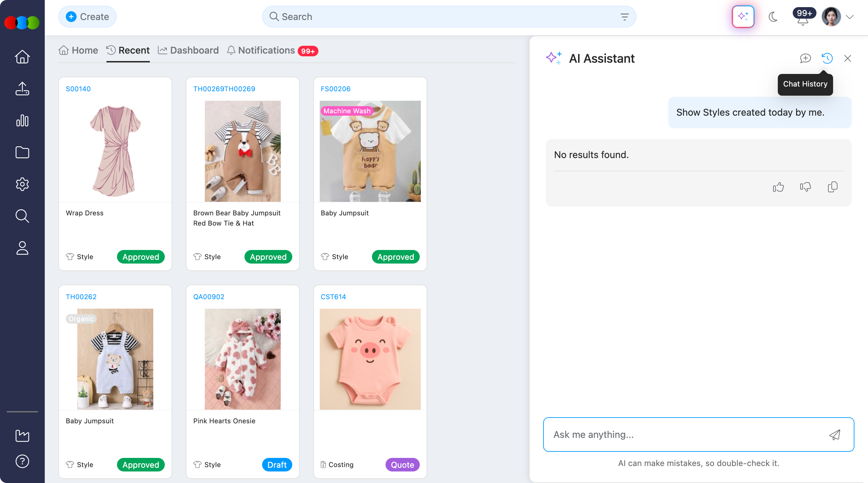
Task: Open AI Assistant via the sparkle toolbar icon
Action: point(743,16)
